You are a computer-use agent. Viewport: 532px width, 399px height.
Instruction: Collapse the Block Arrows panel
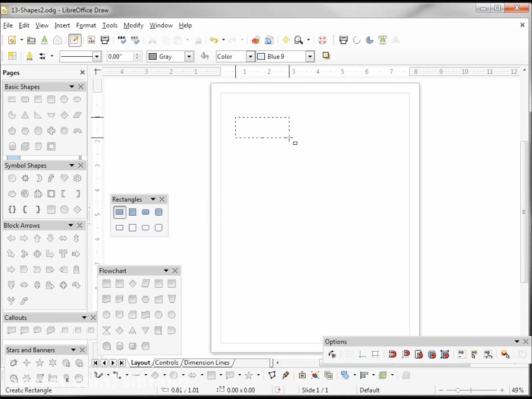[x=71, y=225]
